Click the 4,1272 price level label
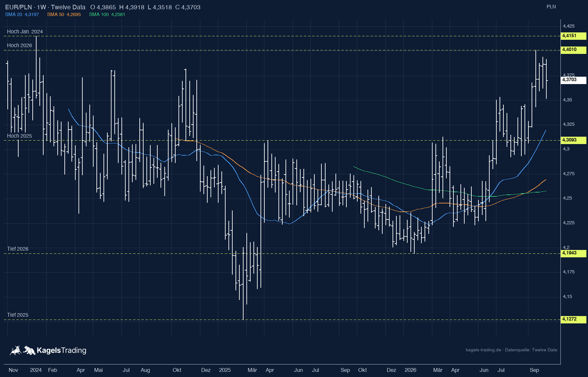Image resolution: width=588 pixels, height=377 pixels. click(573, 319)
